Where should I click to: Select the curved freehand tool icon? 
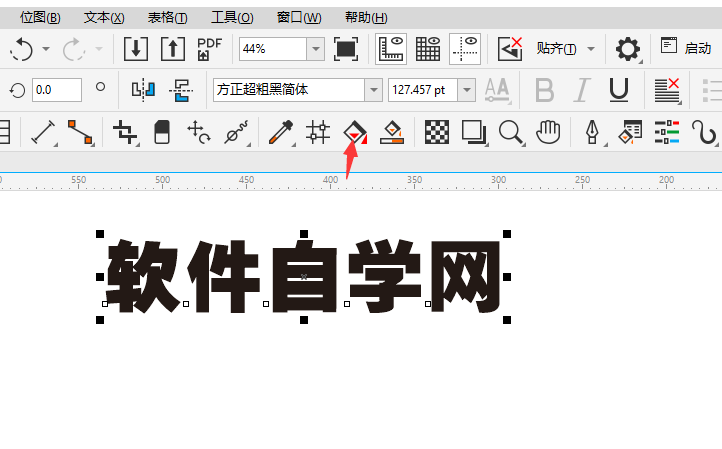[704, 133]
